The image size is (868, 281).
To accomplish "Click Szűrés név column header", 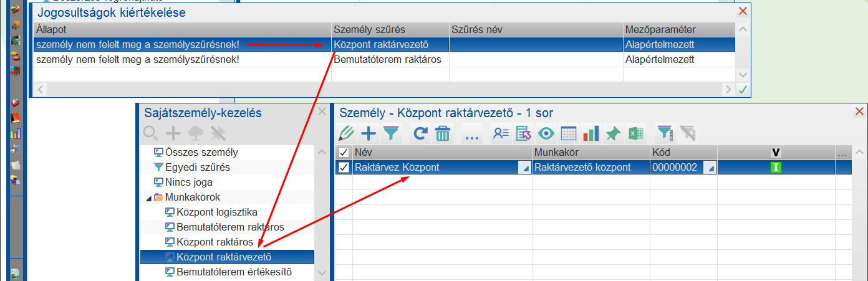I will pos(536,30).
